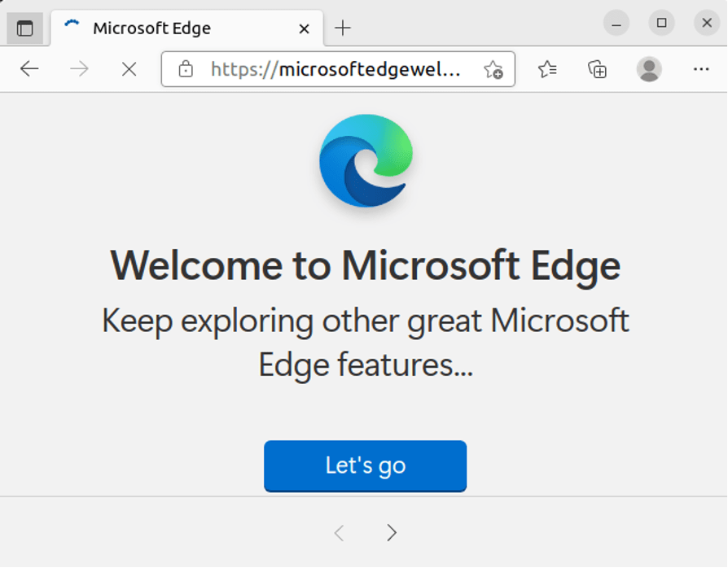
Task: Open the browser profile menu
Action: coord(648,70)
